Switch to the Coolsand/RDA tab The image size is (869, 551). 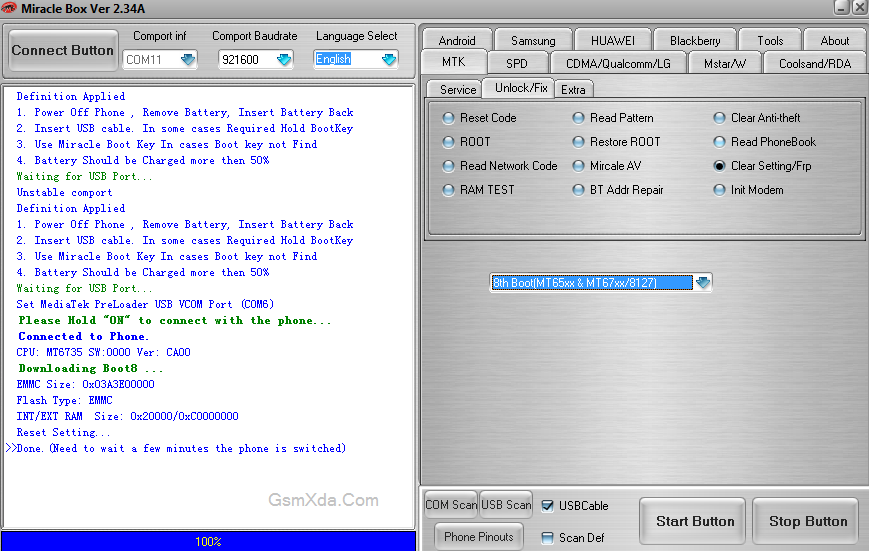click(815, 63)
